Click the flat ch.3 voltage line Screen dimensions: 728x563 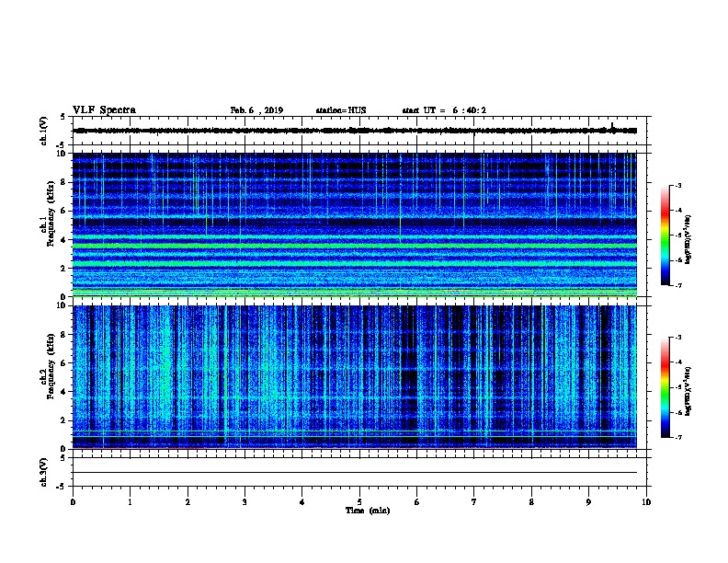click(355, 473)
